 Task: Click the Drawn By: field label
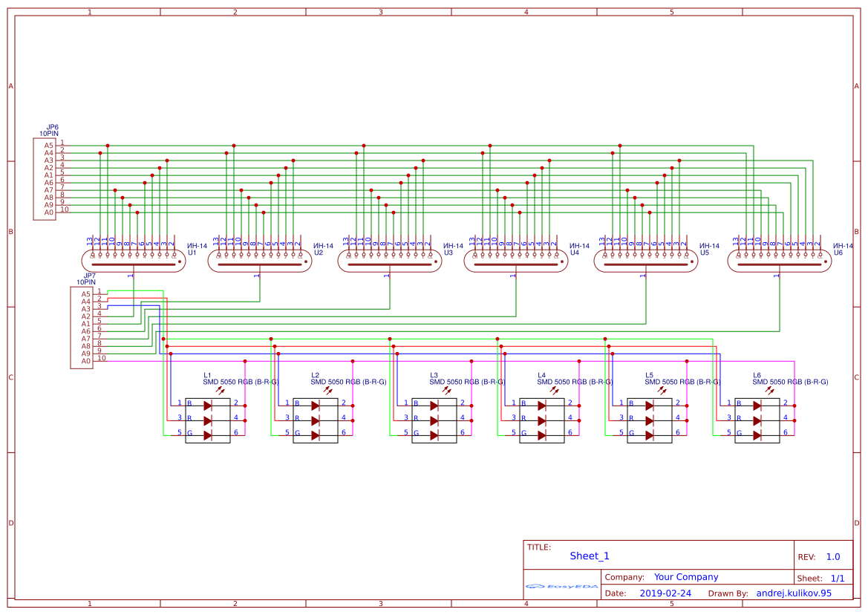pos(728,593)
